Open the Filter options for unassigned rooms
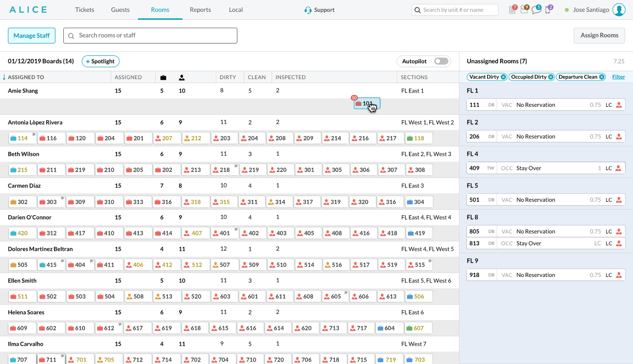633x364 pixels. click(618, 77)
